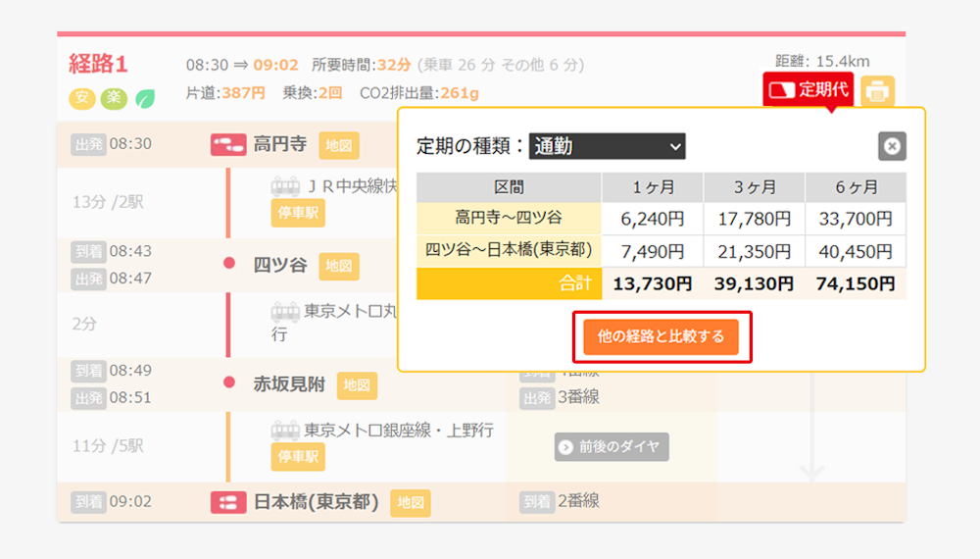This screenshot has height=559, width=980.
Task: Click the 赤坂見附 station name
Action: pyautogui.click(x=289, y=384)
